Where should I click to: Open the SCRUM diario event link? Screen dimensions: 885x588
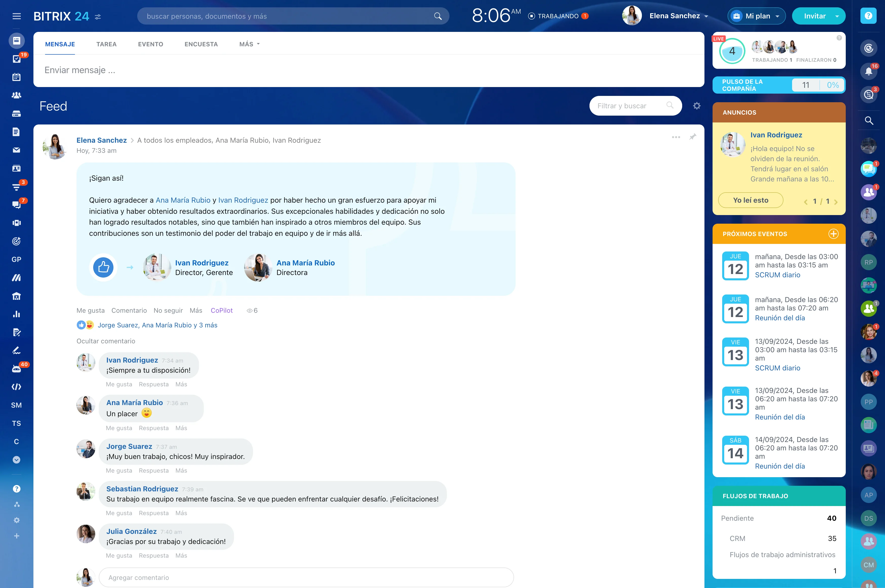[777, 275]
